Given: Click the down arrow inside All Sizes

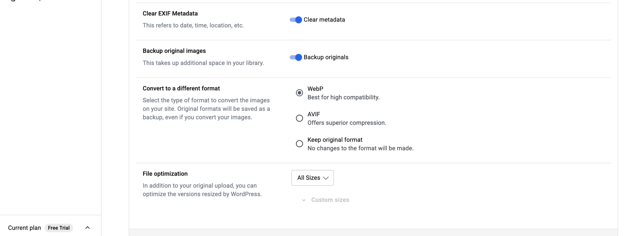Looking at the screenshot, I should [326, 178].
